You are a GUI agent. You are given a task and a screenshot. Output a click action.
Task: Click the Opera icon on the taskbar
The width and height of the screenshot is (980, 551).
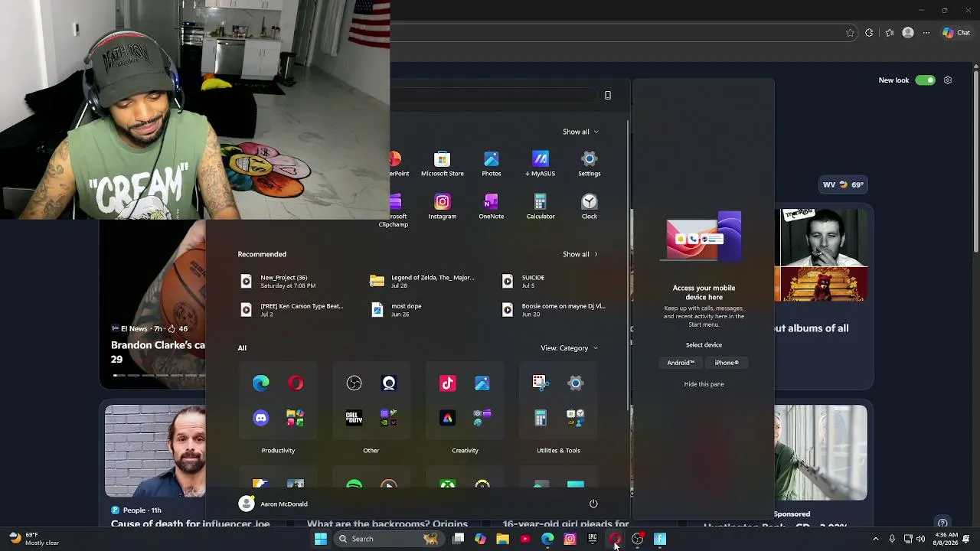pos(615,539)
